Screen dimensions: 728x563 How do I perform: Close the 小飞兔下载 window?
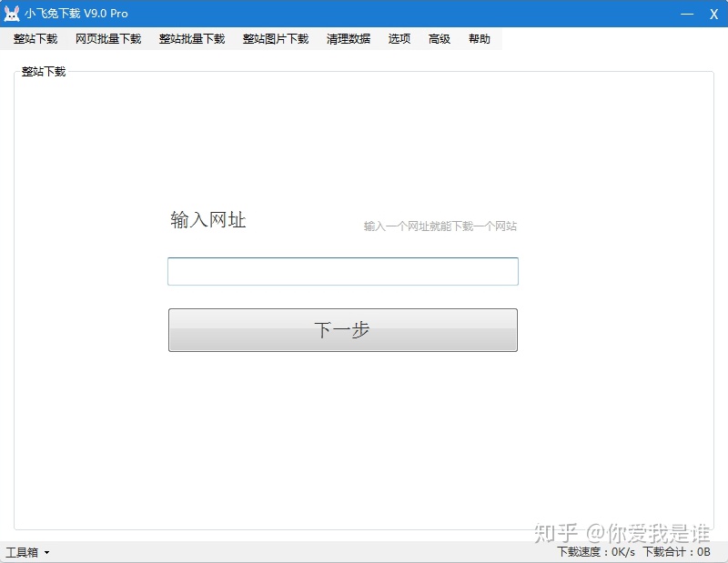pos(713,14)
